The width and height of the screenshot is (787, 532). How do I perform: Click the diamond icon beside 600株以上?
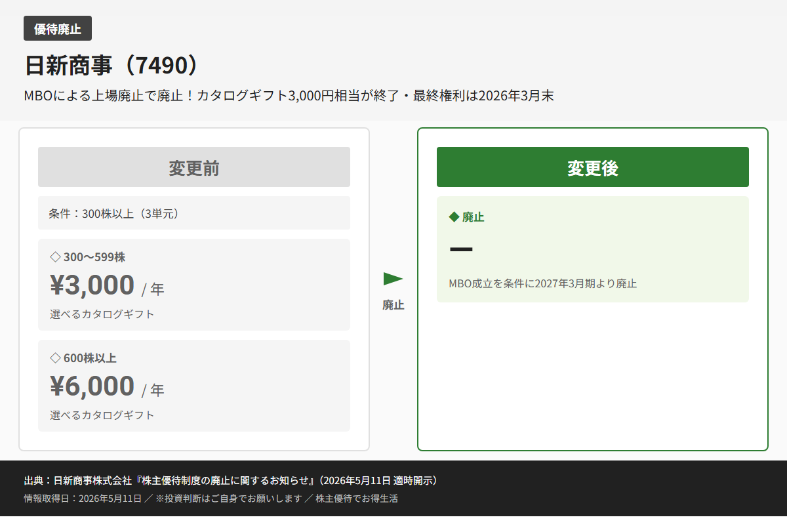pos(55,358)
